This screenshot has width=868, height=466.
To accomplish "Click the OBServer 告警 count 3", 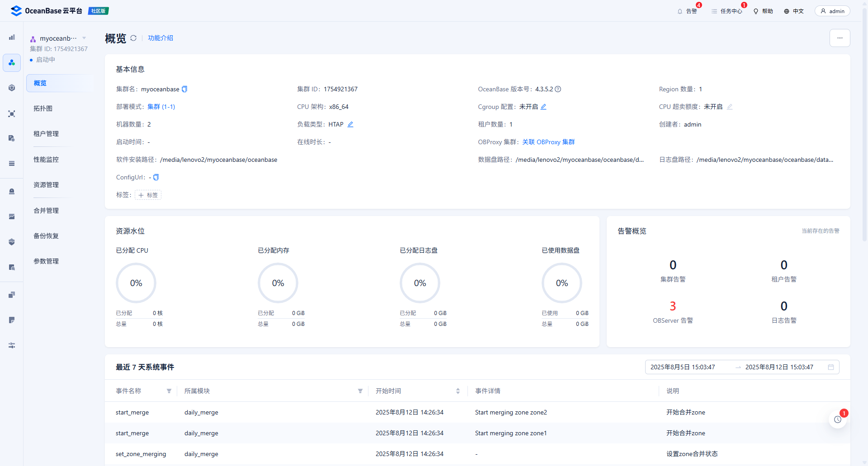I will [x=673, y=306].
